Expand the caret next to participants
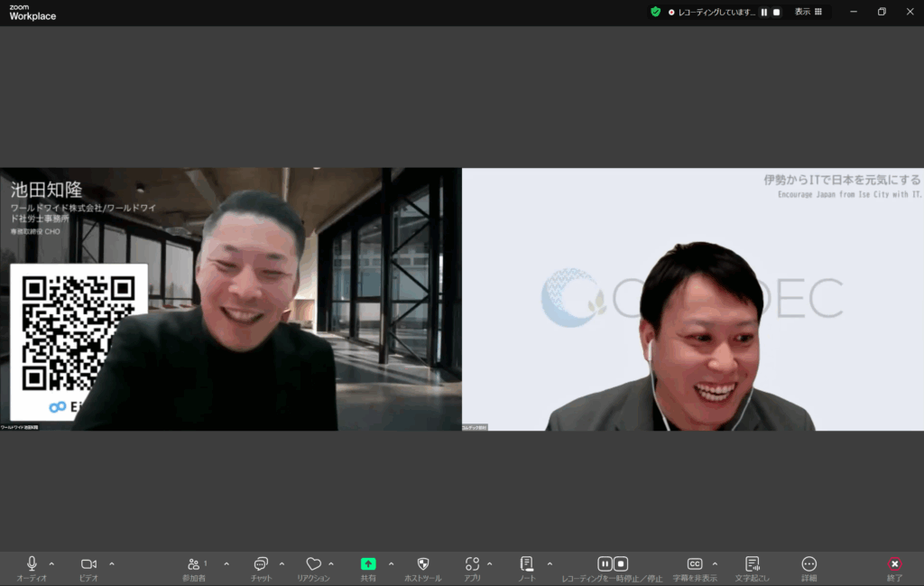Image resolution: width=924 pixels, height=586 pixels. 226,563
